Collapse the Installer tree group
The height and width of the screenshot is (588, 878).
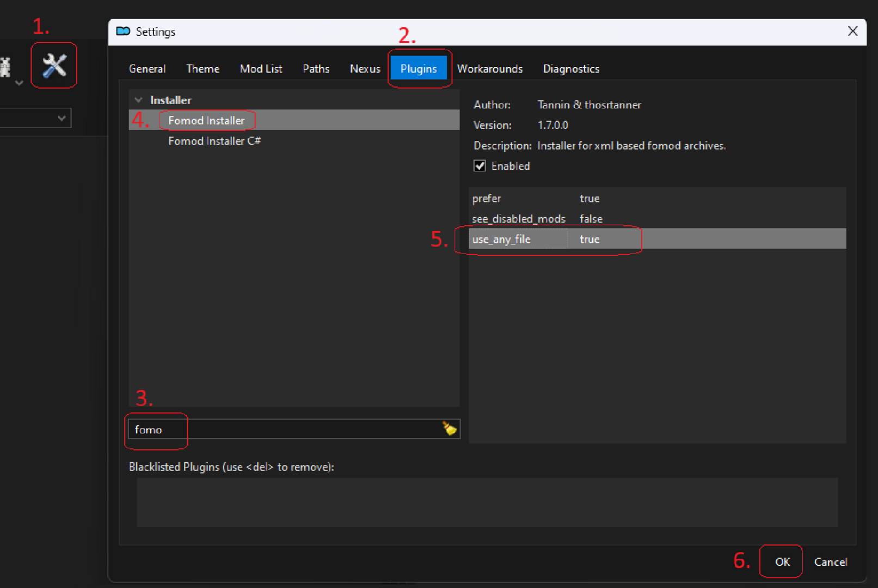(x=138, y=100)
